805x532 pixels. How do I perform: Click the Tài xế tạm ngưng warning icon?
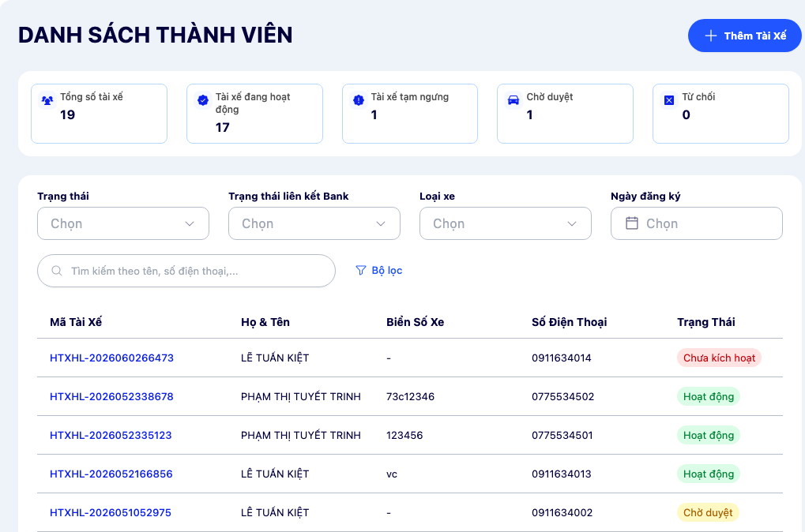[x=359, y=100]
